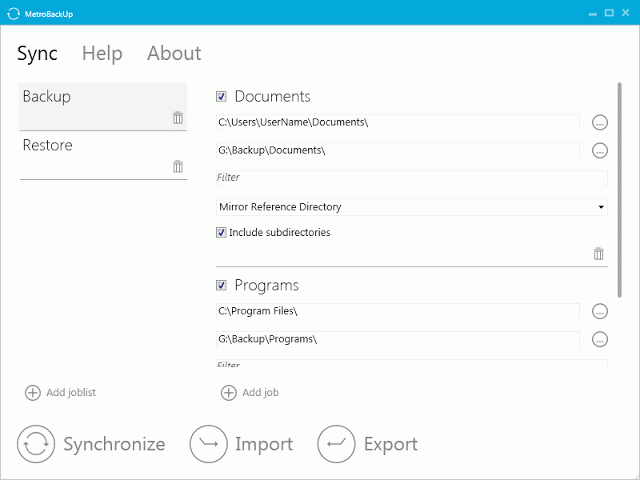Screen dimensions: 640x480
Task: Remove the Documents job via trash icon
Action: pyautogui.click(x=598, y=253)
